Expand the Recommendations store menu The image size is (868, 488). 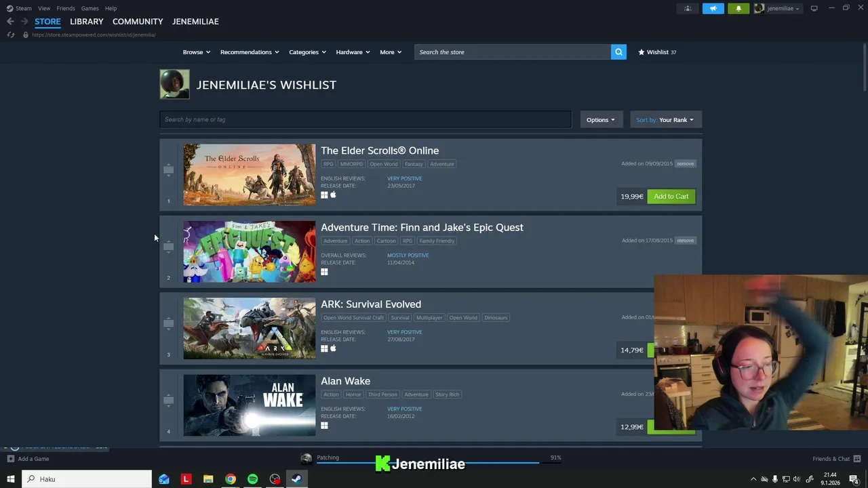coord(250,52)
